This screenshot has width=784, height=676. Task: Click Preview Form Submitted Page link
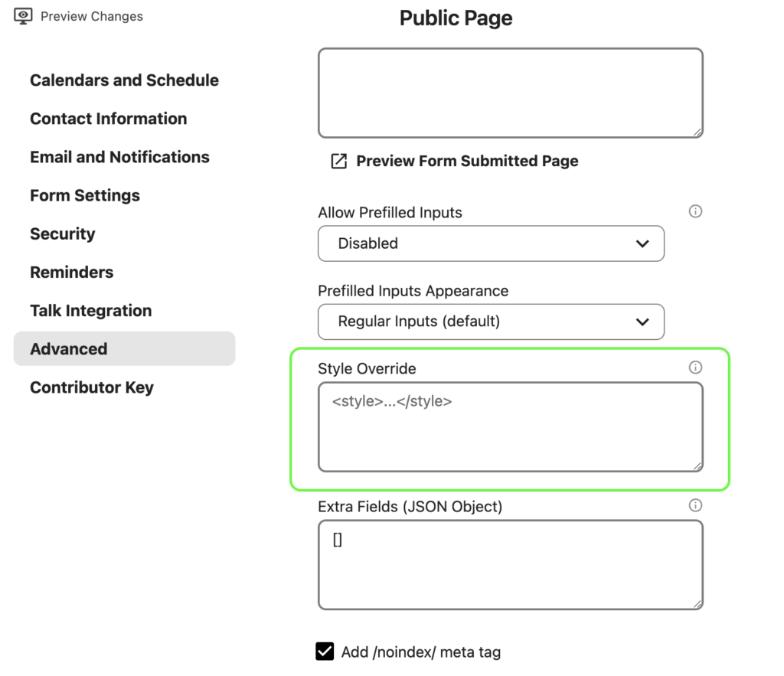pyautogui.click(x=467, y=161)
